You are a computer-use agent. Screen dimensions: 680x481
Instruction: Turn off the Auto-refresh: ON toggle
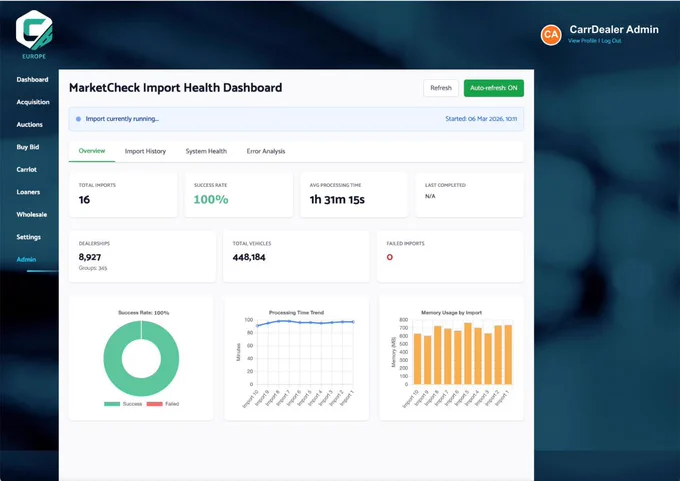[494, 88]
